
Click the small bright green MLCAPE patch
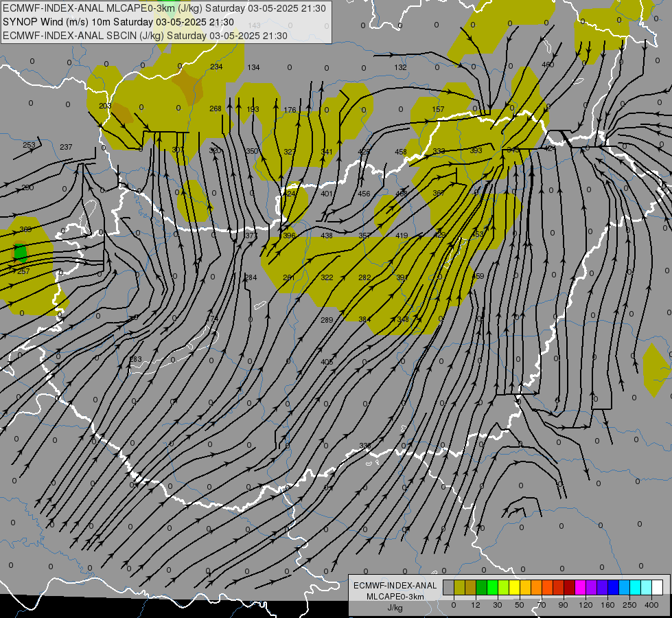[x=20, y=253]
